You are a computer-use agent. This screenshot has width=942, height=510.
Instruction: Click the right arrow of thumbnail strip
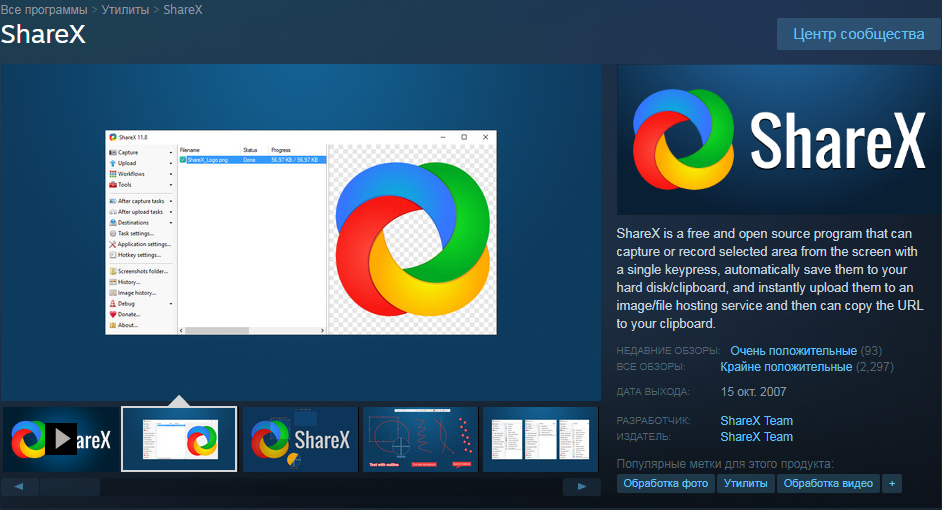coord(582,487)
